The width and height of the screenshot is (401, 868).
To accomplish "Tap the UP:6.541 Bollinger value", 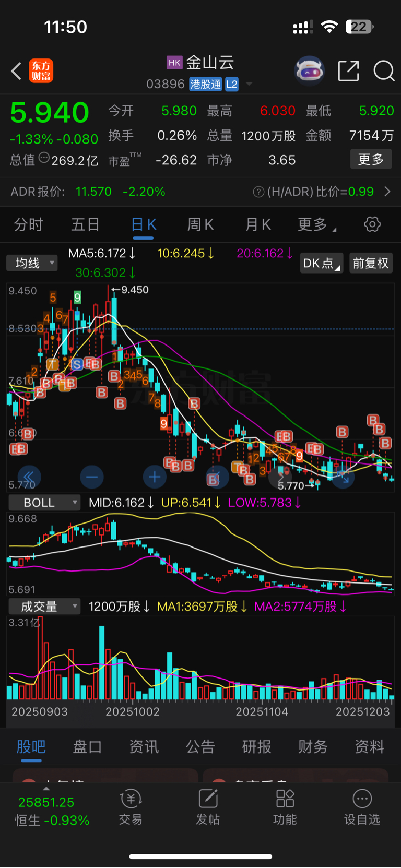I will pyautogui.click(x=191, y=503).
